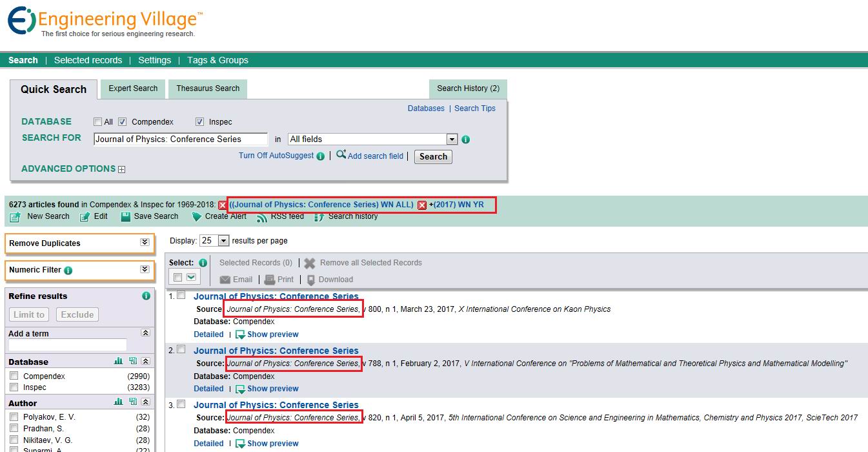Click the Save Search floppy icon

click(126, 217)
